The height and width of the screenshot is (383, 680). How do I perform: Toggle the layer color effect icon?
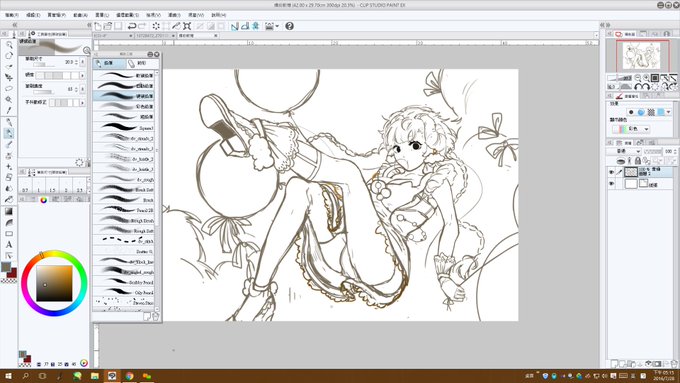661,112
